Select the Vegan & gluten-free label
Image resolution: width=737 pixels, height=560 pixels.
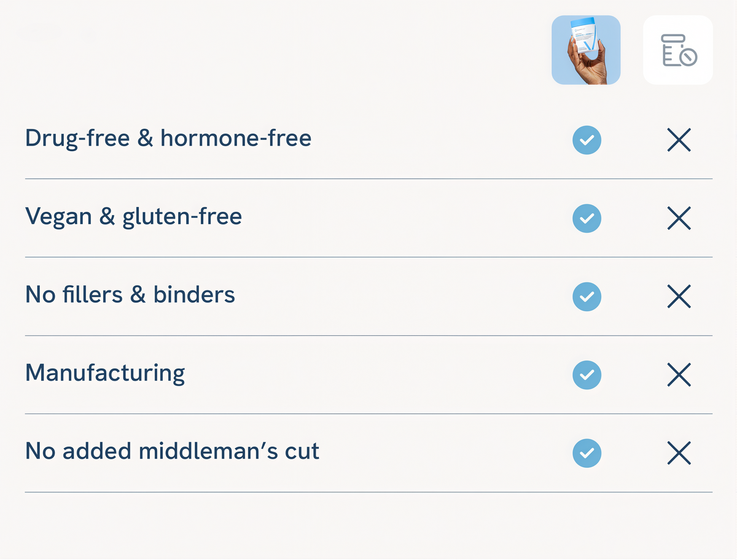(x=133, y=217)
